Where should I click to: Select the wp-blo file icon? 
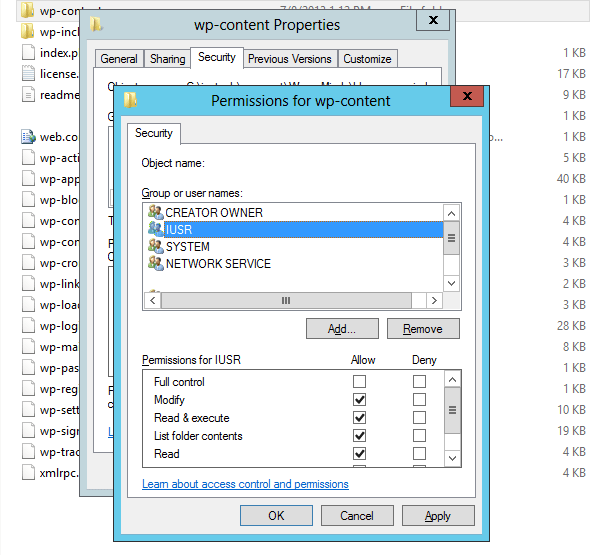coord(28,200)
